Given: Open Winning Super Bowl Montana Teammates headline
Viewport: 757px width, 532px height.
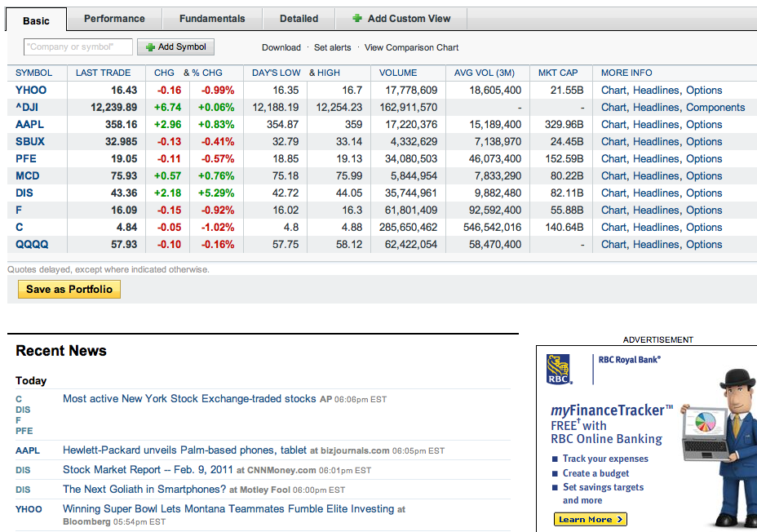Looking at the screenshot, I should [228, 509].
